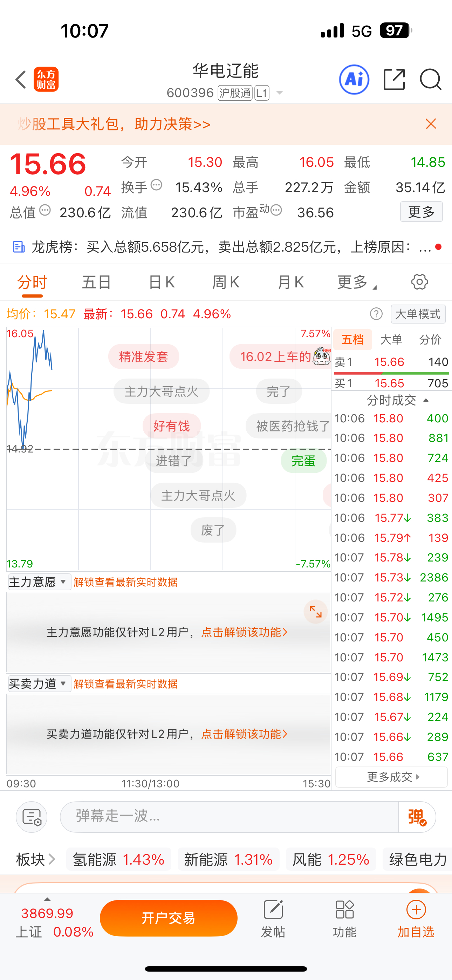Tap the share export icon

click(x=394, y=80)
